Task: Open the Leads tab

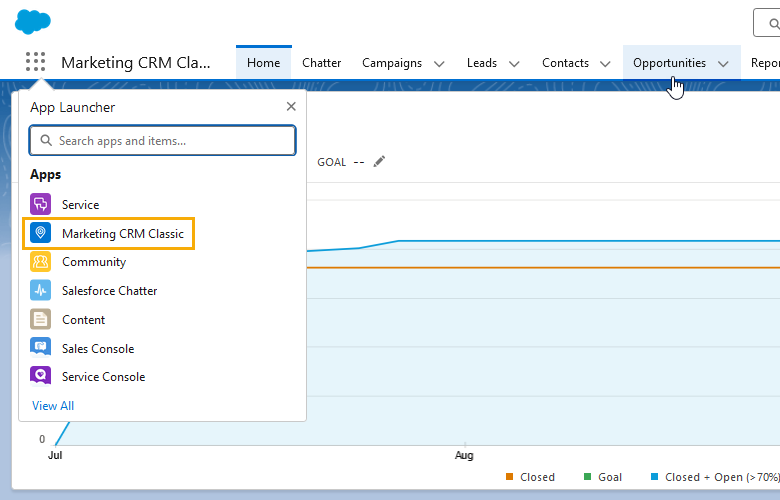Action: point(482,63)
